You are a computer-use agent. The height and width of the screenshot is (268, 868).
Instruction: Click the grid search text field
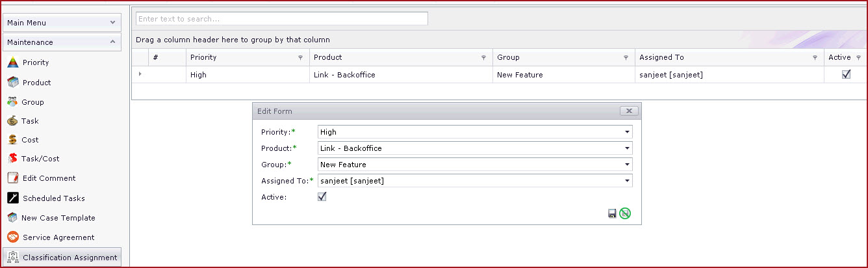coord(282,19)
